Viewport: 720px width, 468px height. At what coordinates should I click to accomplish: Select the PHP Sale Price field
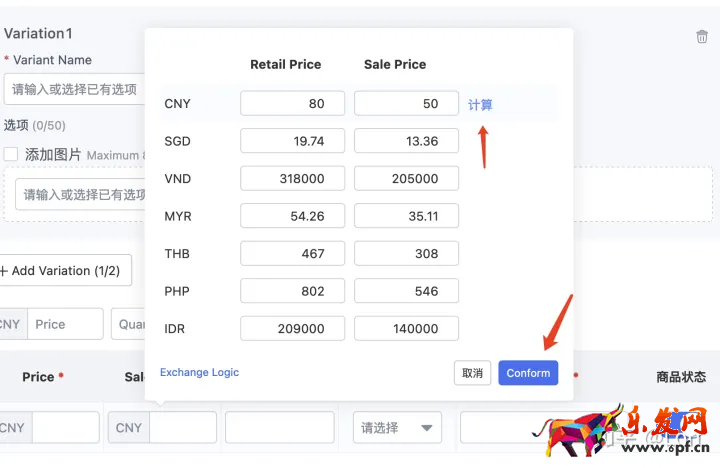click(406, 291)
